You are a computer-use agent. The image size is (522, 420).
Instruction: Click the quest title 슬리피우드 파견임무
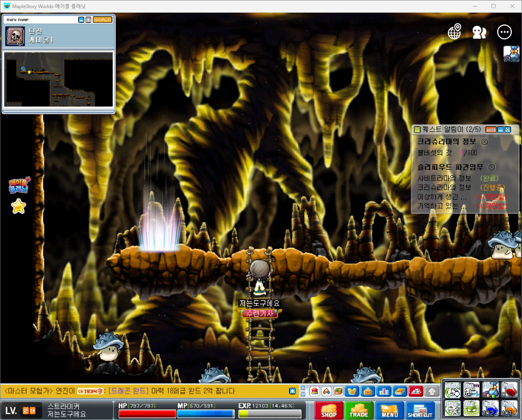click(450, 167)
